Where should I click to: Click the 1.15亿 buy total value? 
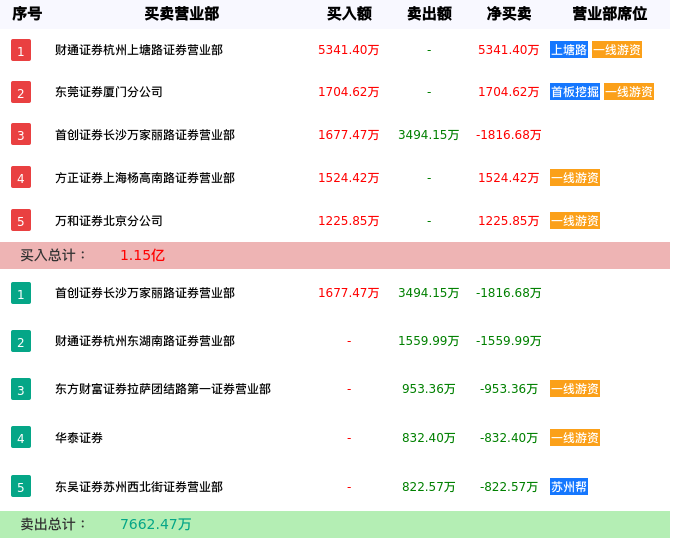point(142,255)
